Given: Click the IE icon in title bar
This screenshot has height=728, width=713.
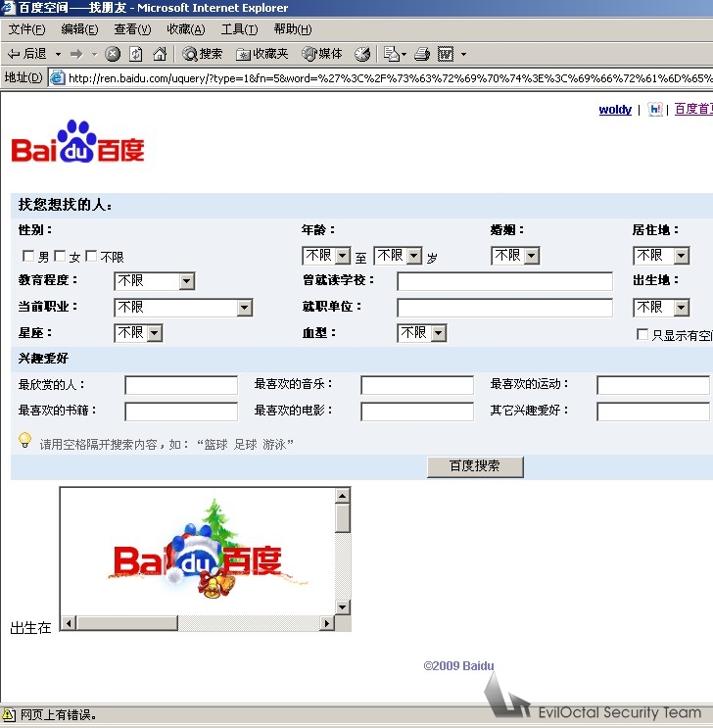Looking at the screenshot, I should click(x=8, y=8).
